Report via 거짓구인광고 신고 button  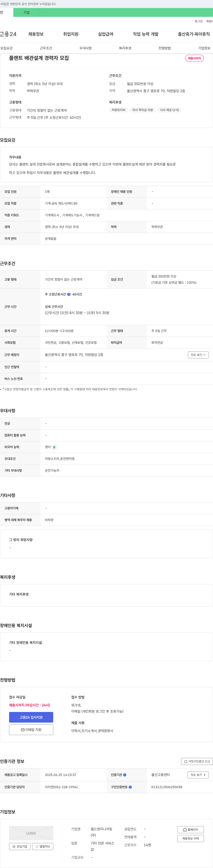point(197,761)
